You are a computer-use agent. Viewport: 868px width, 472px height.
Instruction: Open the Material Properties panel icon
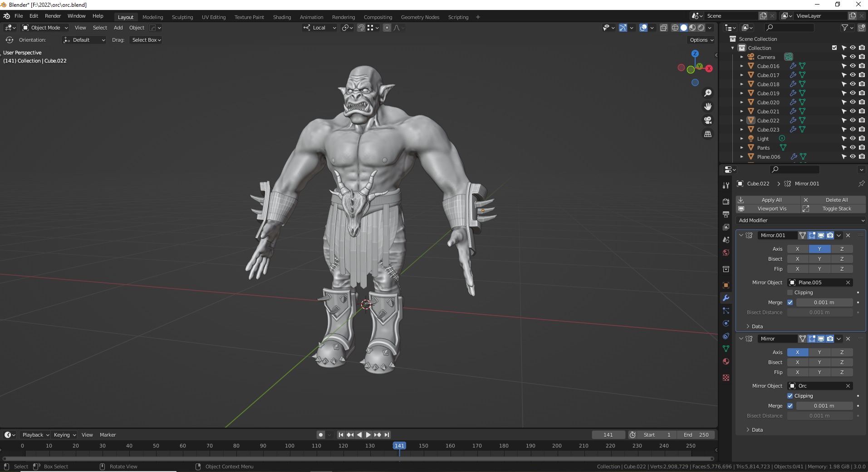coord(726,361)
